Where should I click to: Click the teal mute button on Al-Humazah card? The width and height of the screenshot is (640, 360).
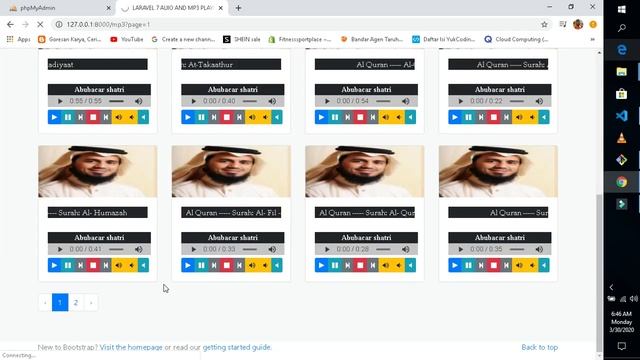pos(143,265)
